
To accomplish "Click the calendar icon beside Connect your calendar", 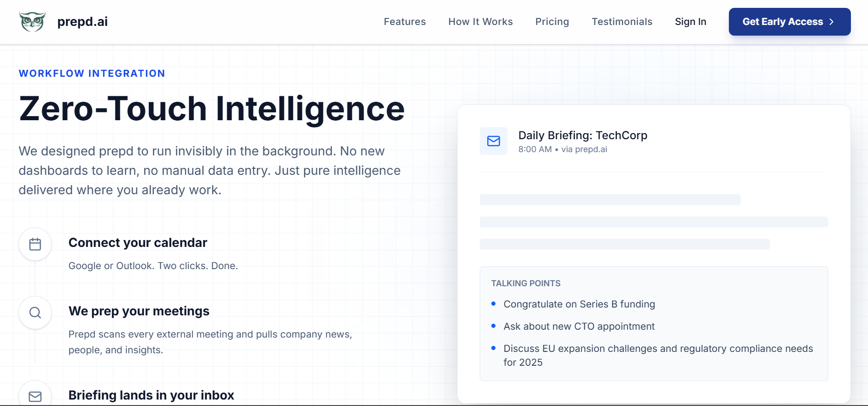I will (x=35, y=244).
